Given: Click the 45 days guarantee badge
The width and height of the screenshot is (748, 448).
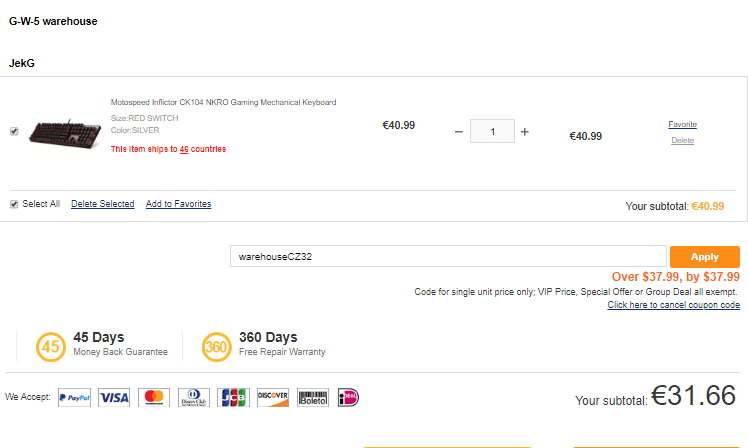Looking at the screenshot, I should pyautogui.click(x=51, y=347).
